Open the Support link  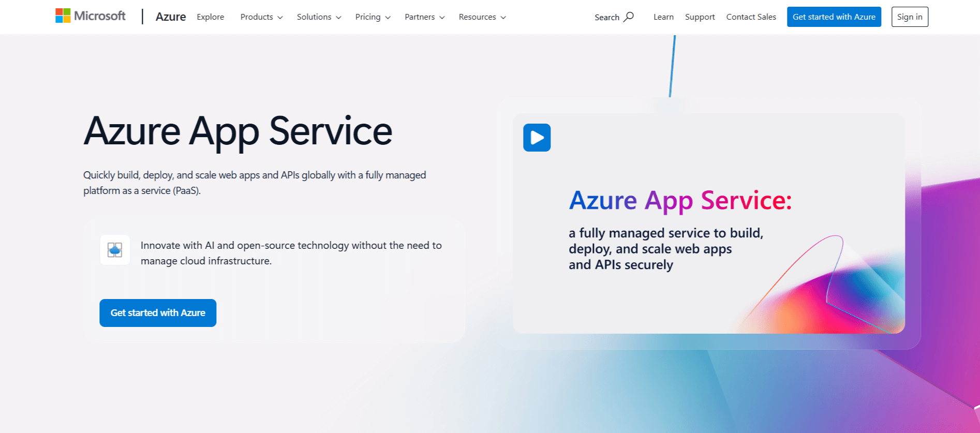pos(700,17)
